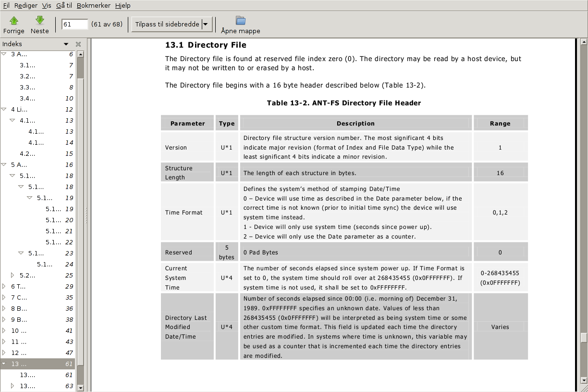The image size is (588, 392).
Task: Click the "Directory Last Modified Date/Time" cell
Action: [x=188, y=327]
